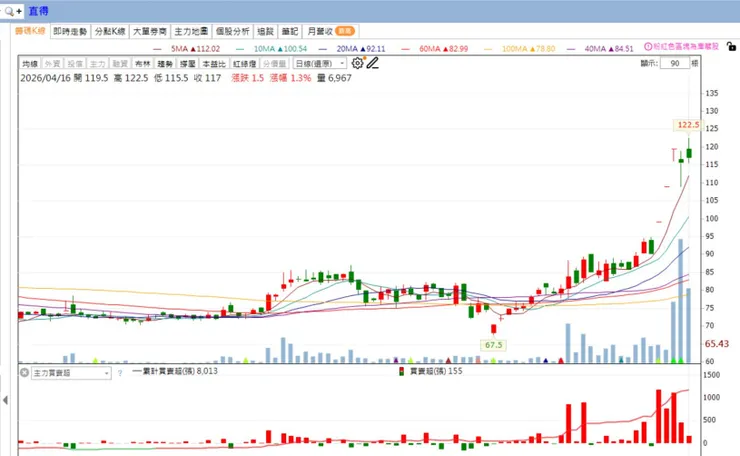Click the 10MA 100.54 legend entry

[x=271, y=49]
